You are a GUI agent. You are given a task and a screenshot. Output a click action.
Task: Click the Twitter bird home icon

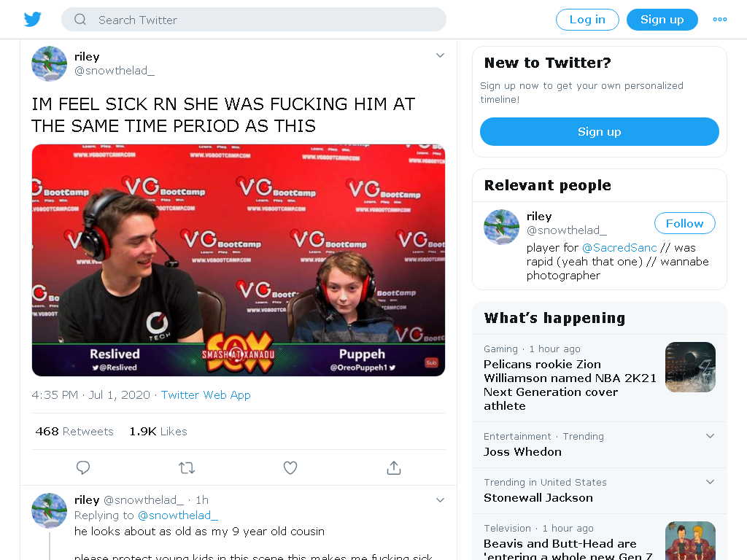coord(33,20)
